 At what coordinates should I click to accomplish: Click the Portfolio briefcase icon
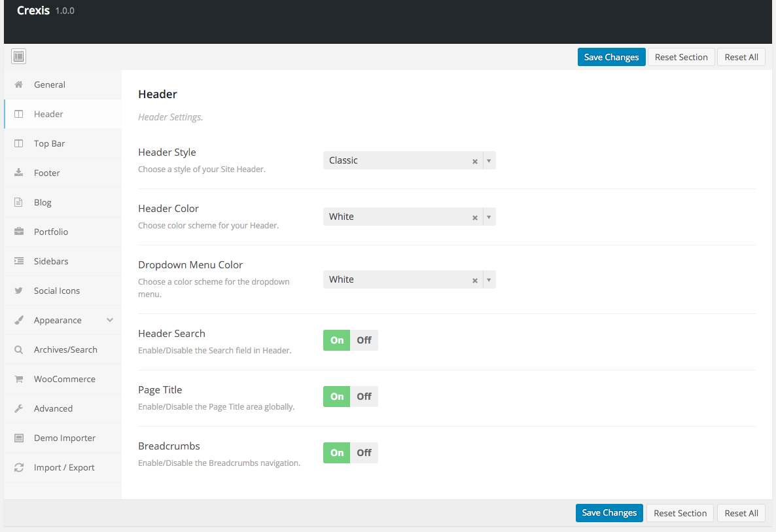point(19,232)
